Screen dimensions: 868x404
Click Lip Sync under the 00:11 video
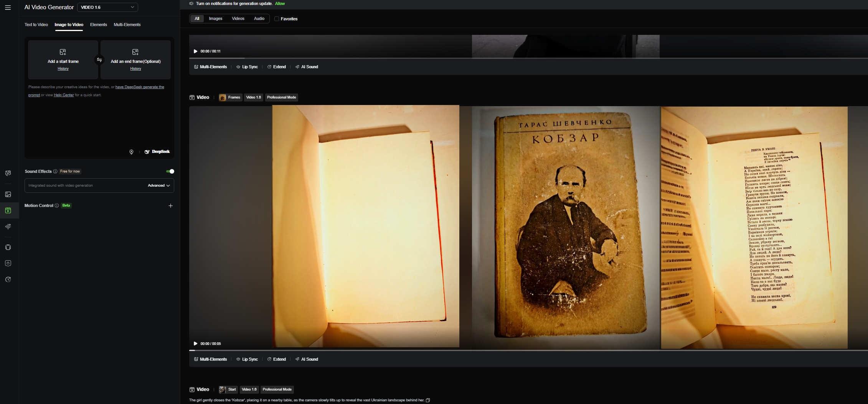247,67
